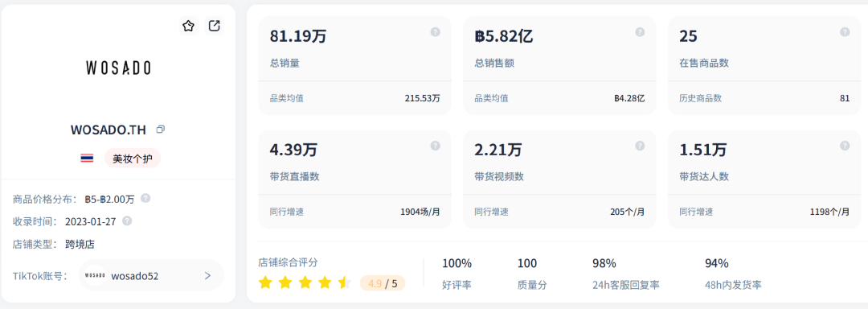Click help icon on 带货直播数 card

point(435,146)
